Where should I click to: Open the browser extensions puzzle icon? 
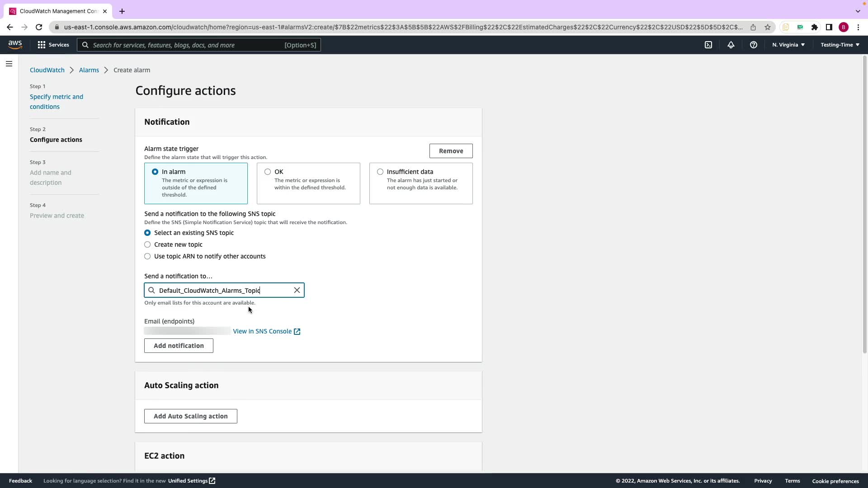pos(814,27)
